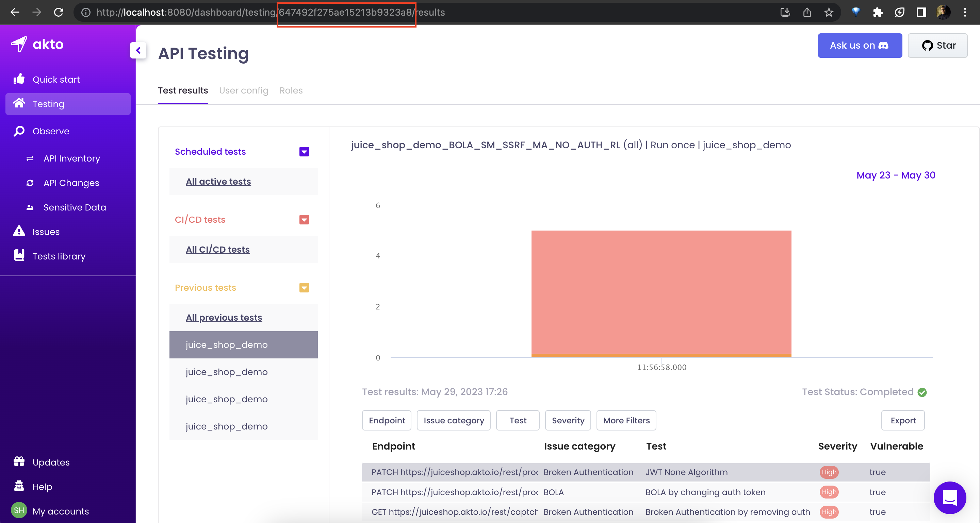
Task: Collapse the Previous tests section
Action: pos(304,288)
